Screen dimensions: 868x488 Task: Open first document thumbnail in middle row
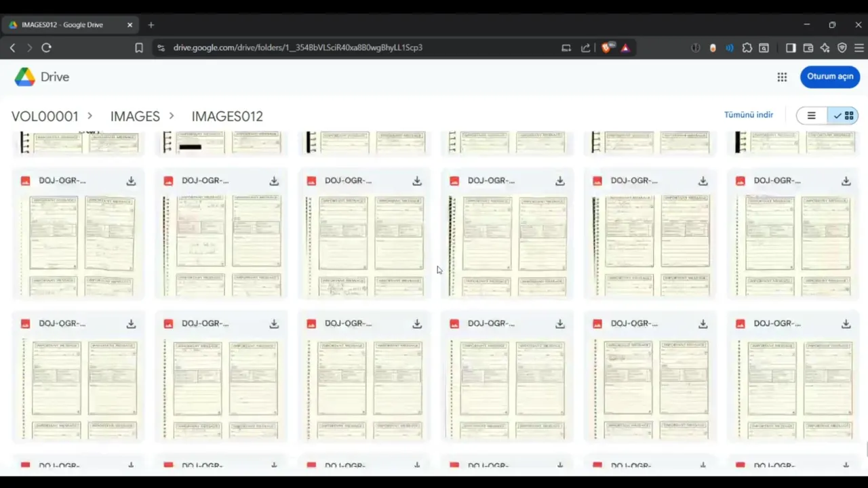(79, 245)
